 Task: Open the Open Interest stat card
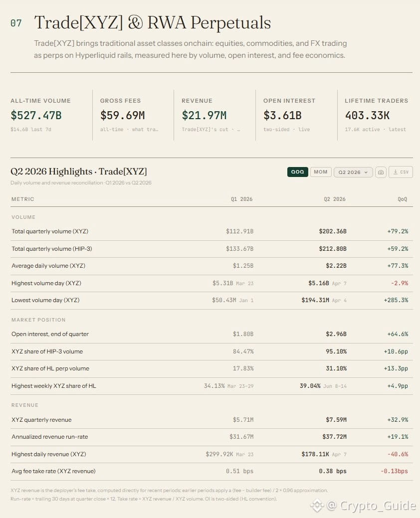[296, 115]
